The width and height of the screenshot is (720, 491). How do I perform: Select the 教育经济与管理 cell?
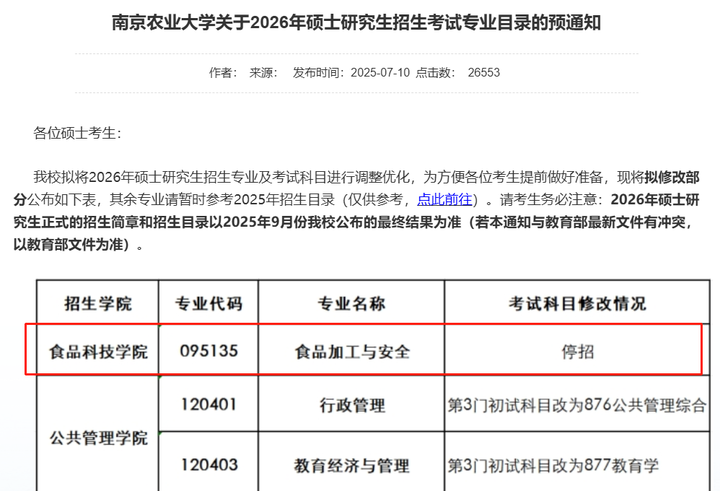tap(351, 464)
